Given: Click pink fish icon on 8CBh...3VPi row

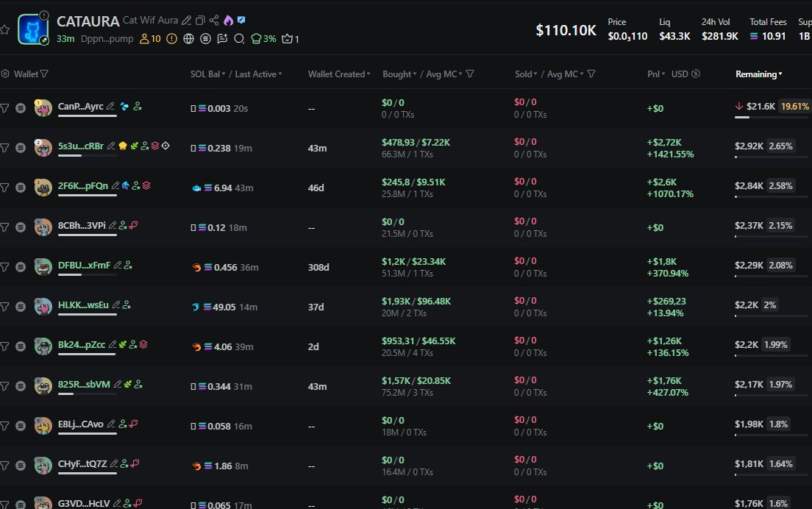Looking at the screenshot, I should pos(134,225).
